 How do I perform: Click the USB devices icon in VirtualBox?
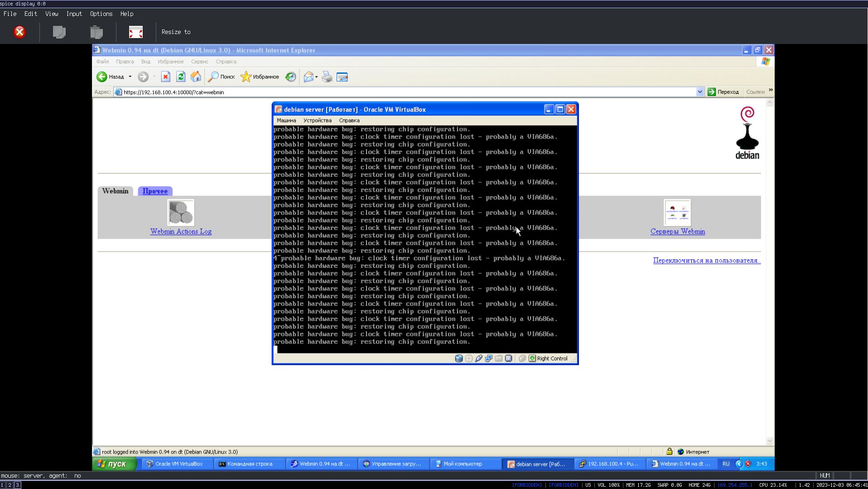click(x=479, y=358)
